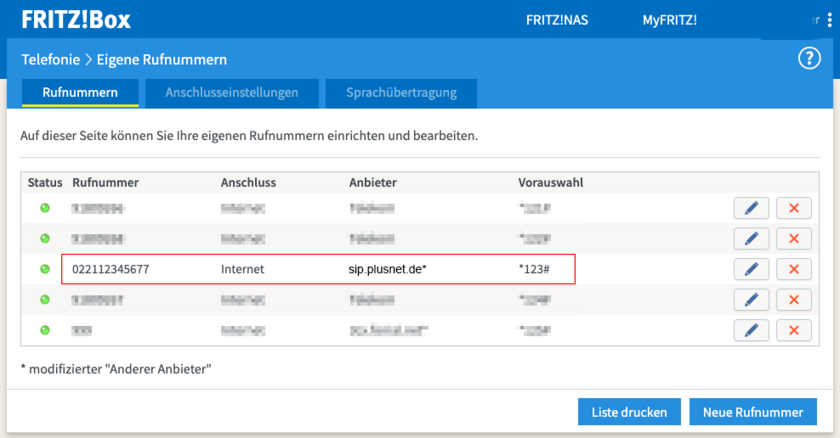This screenshot has height=438, width=840.
Task: Click red X delete icon in first row
Action: click(794, 208)
